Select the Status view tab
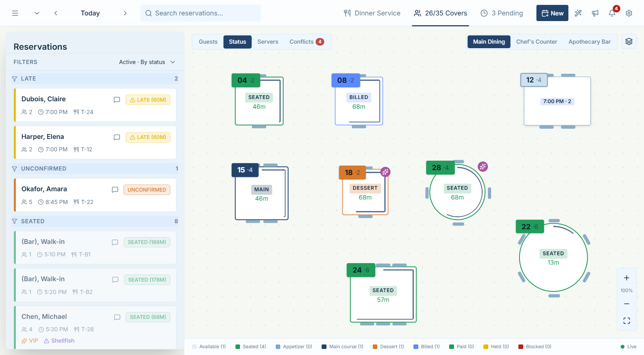The width and height of the screenshot is (644, 355). [237, 42]
